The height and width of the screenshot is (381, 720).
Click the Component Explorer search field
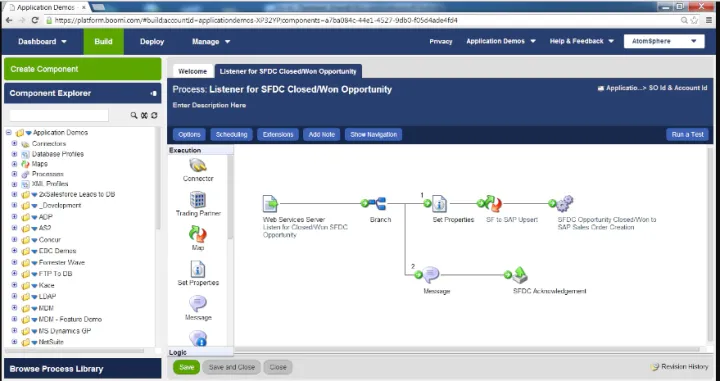(59, 116)
